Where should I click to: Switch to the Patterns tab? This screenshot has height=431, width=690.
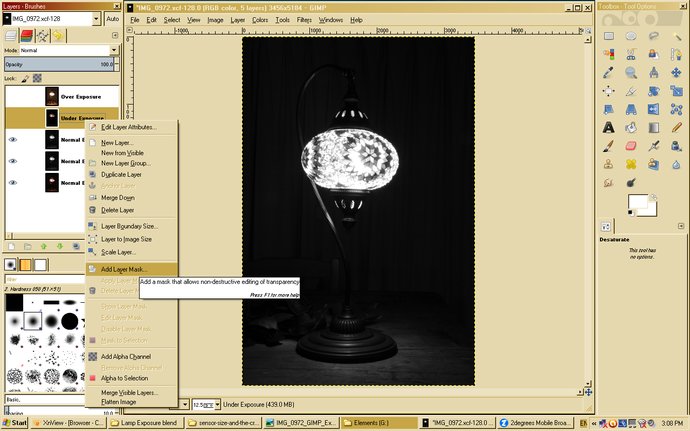pyautogui.click(x=25, y=265)
